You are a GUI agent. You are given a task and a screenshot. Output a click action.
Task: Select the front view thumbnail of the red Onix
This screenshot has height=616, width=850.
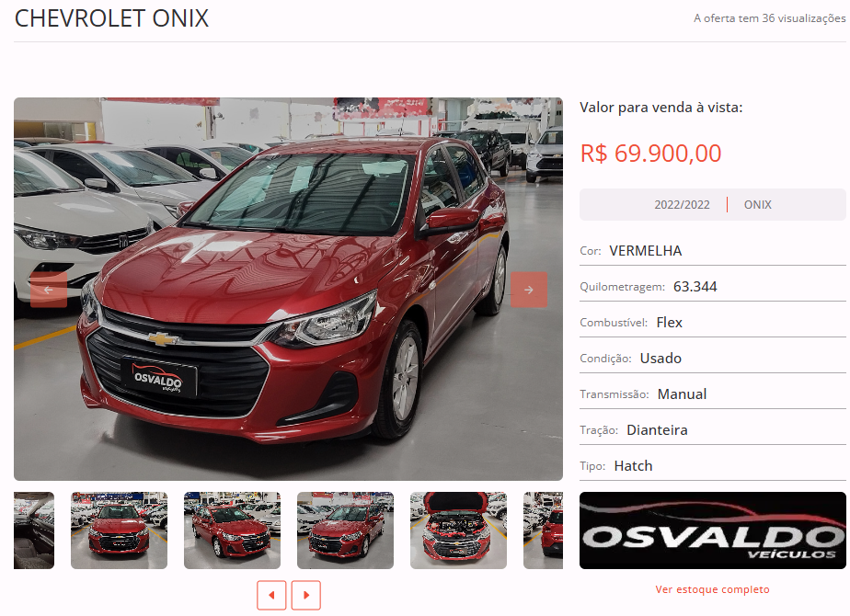pos(120,530)
